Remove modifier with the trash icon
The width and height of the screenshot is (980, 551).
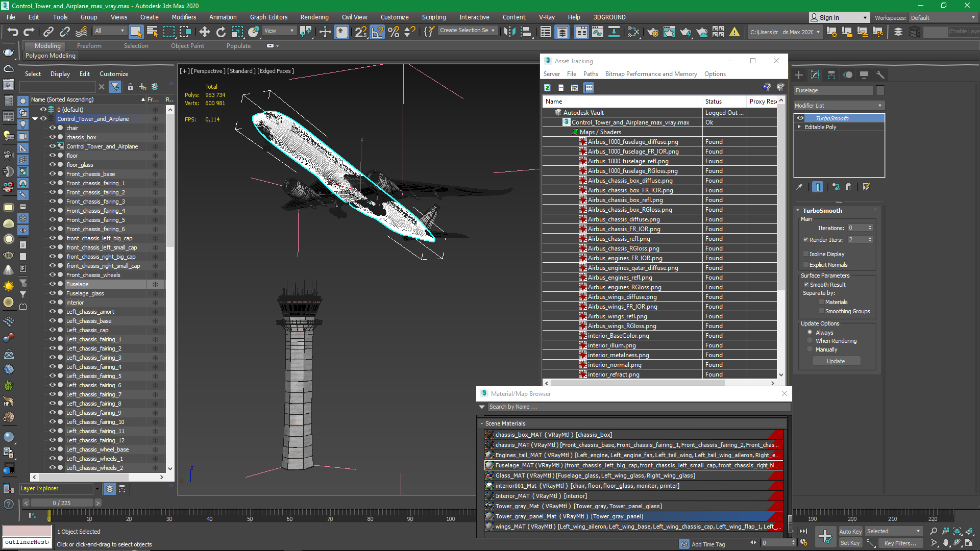point(848,187)
